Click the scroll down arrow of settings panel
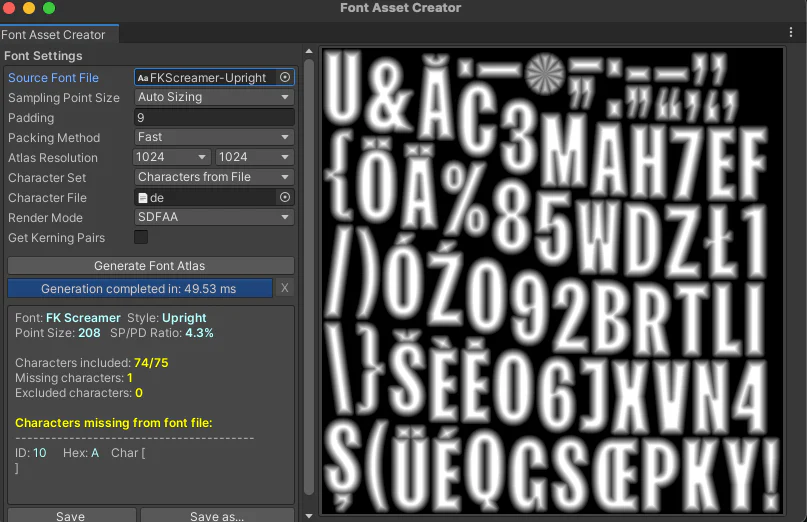 pyautogui.click(x=309, y=515)
